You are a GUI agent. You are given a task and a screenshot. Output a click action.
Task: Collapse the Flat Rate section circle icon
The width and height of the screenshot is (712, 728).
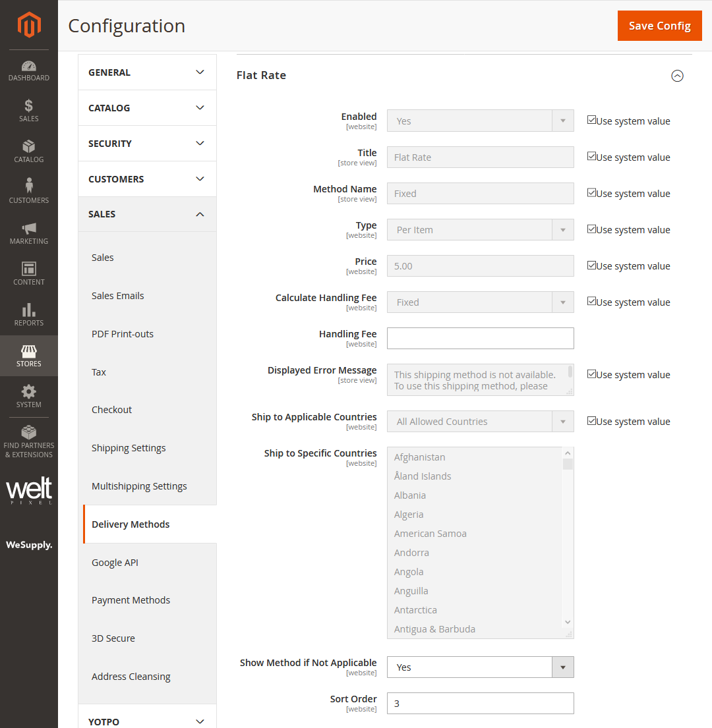pos(677,76)
